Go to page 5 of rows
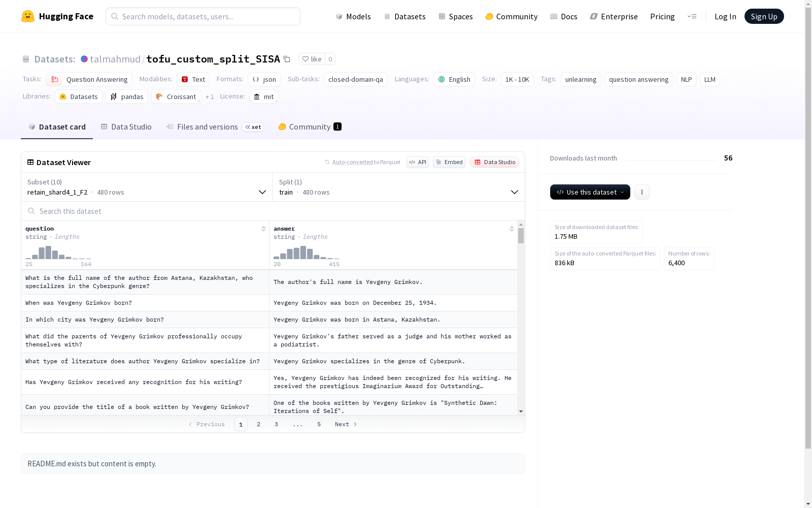The width and height of the screenshot is (812, 508). tap(319, 424)
